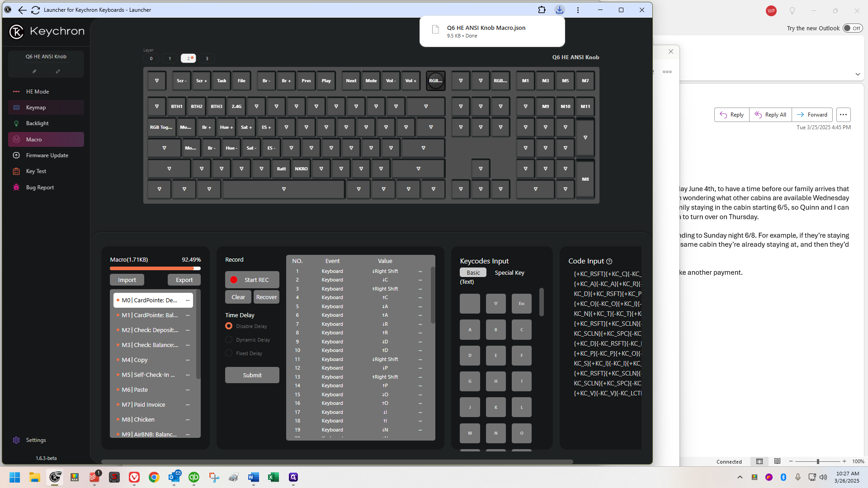The width and height of the screenshot is (868, 488).
Task: Click the lightbulb icon in Outlook title bar
Action: coord(792,11)
